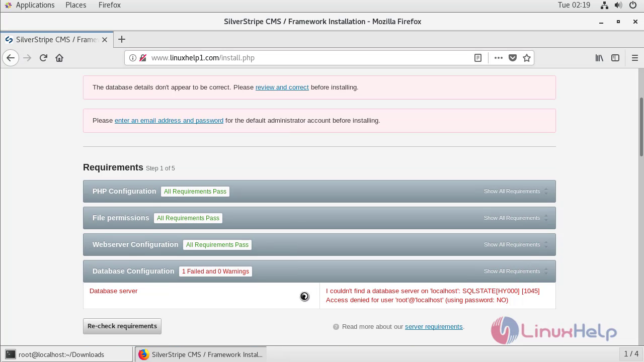Click Webserver All Requirements Pass badge
This screenshot has height=362, width=644.
click(217, 245)
